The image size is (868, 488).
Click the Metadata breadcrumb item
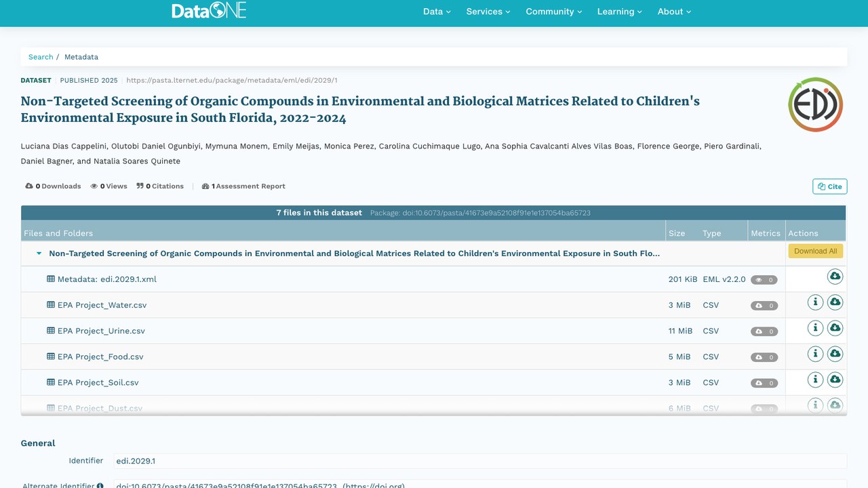(81, 57)
